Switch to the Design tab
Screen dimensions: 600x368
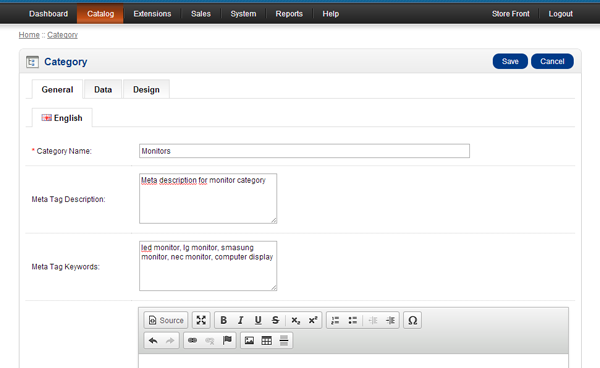[x=146, y=90]
